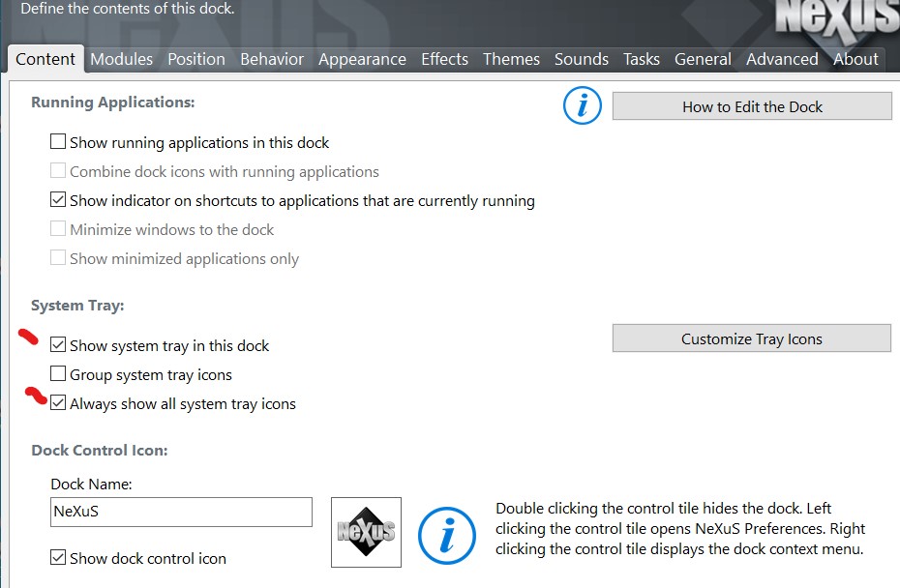Open the Effects tab
Screen dimensions: 900x588
click(444, 59)
